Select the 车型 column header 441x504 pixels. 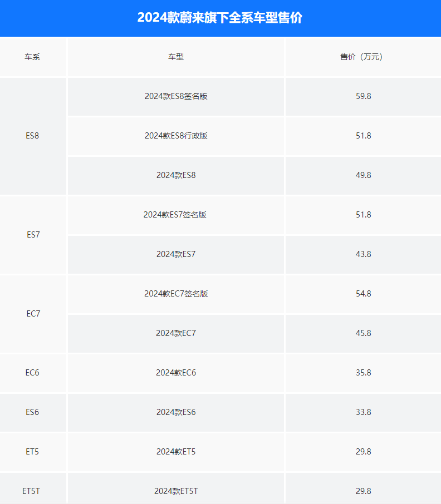(x=176, y=57)
